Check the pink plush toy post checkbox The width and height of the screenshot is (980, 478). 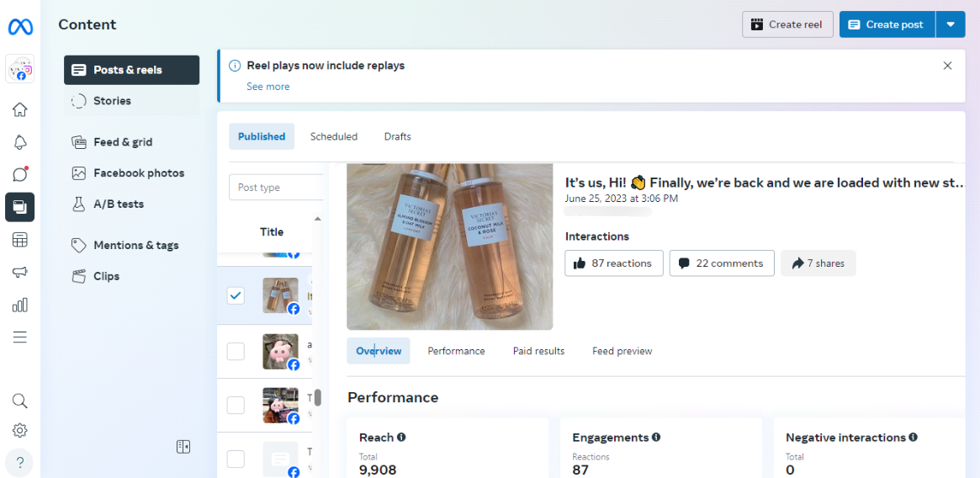pos(236,352)
